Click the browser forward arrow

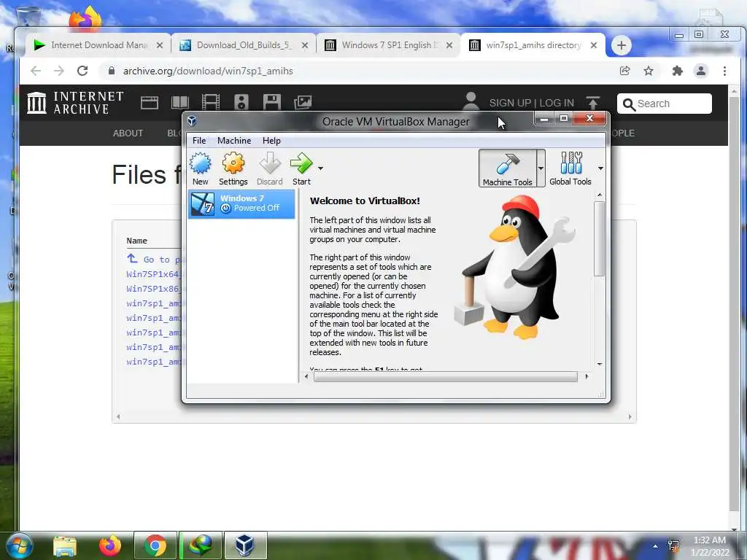click(x=58, y=71)
